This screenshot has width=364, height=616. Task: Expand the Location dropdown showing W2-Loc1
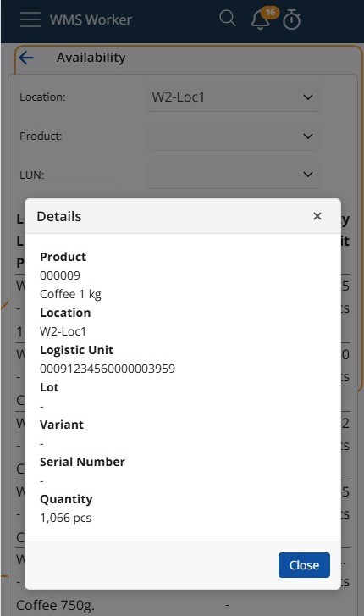234,97
